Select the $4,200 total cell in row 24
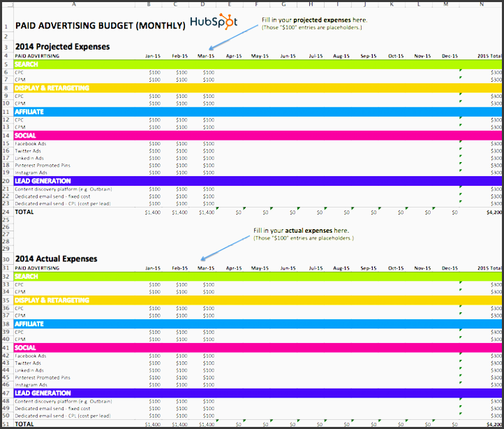 tap(493, 211)
